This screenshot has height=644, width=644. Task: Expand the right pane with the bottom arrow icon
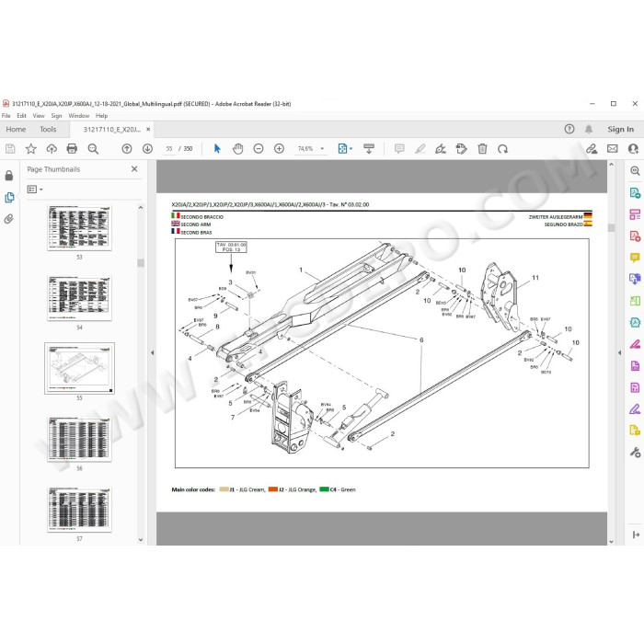pos(636,535)
